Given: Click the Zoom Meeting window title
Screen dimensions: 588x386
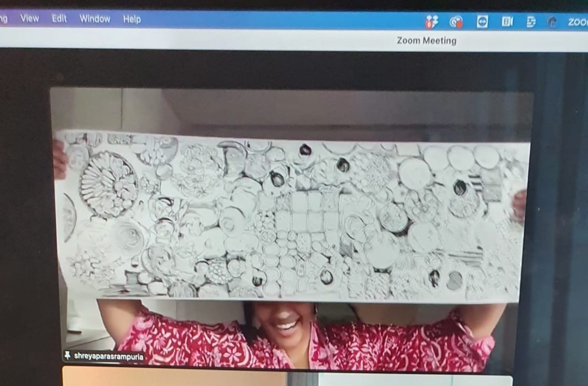Looking at the screenshot, I should click(x=426, y=40).
